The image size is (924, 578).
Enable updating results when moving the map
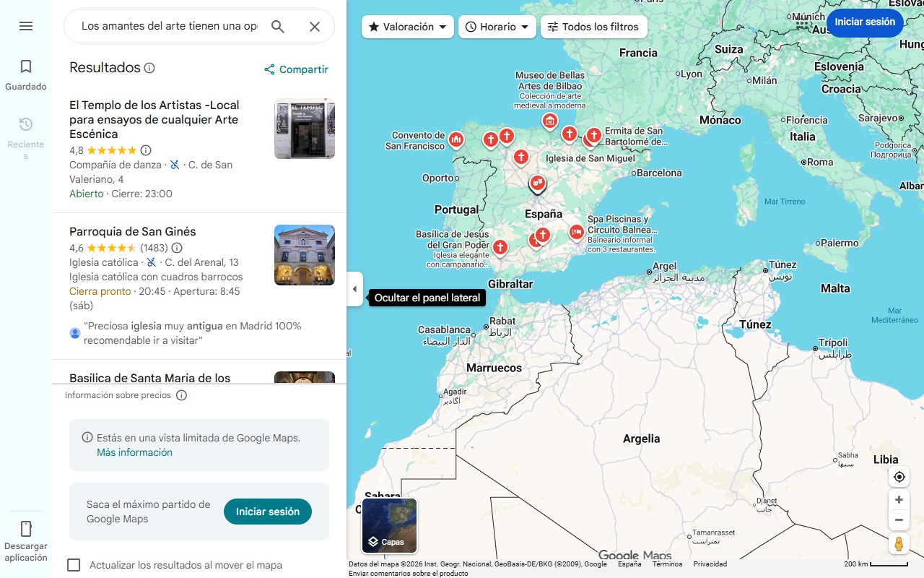pos(73,565)
